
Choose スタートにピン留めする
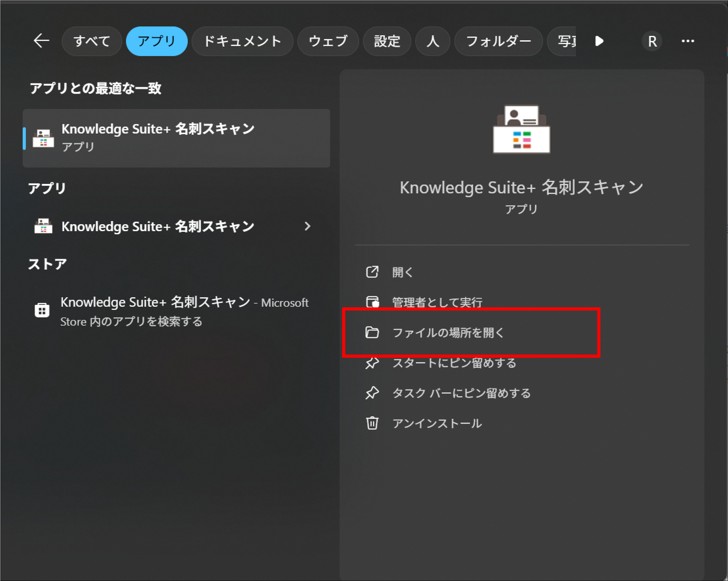pyautogui.click(x=455, y=363)
